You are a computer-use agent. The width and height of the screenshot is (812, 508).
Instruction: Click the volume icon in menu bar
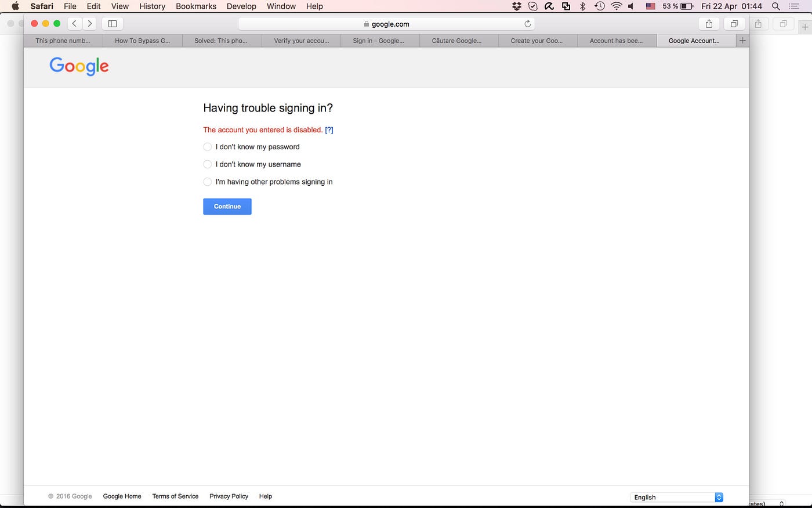(631, 6)
